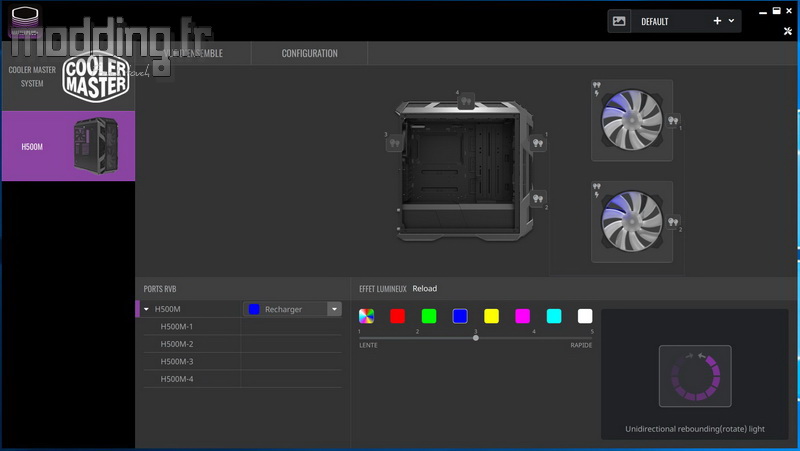This screenshot has width=800, height=451.
Task: Click the MasterPlus logo icon
Action: click(25, 21)
